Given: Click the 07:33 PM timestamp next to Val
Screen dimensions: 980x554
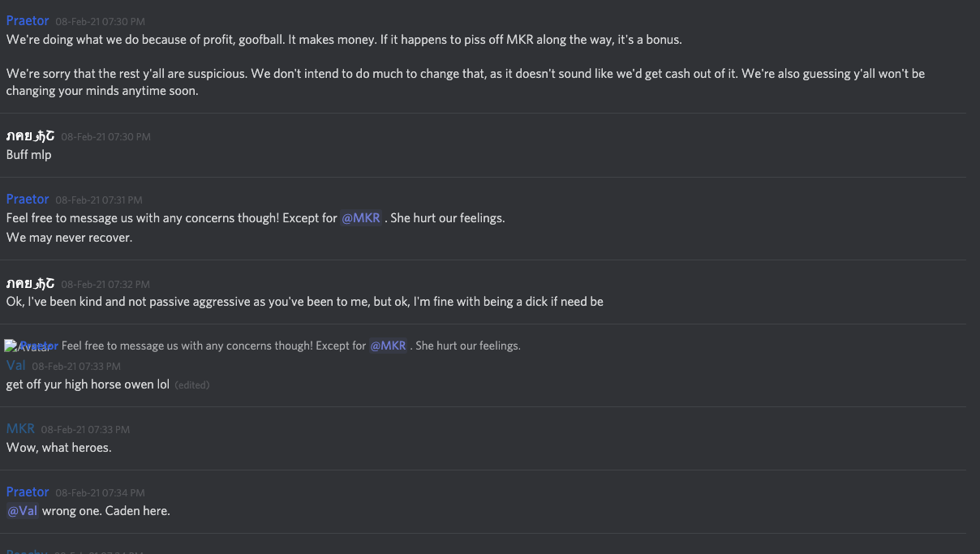Looking at the screenshot, I should tap(76, 366).
